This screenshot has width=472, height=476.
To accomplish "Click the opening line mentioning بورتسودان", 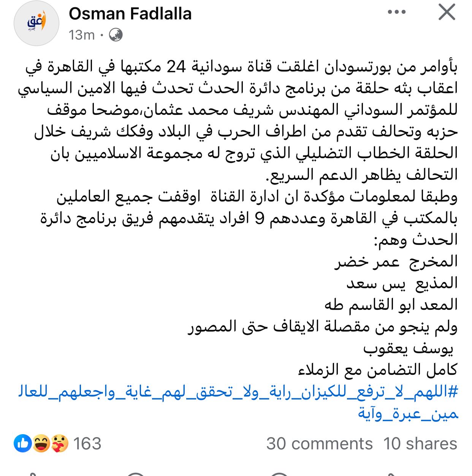I will pyautogui.click(x=243, y=67).
